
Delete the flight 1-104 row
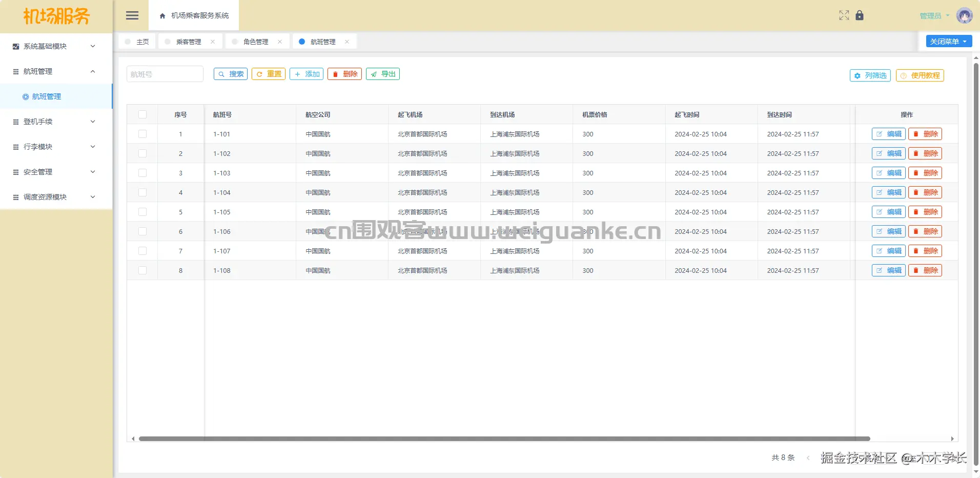click(x=925, y=192)
